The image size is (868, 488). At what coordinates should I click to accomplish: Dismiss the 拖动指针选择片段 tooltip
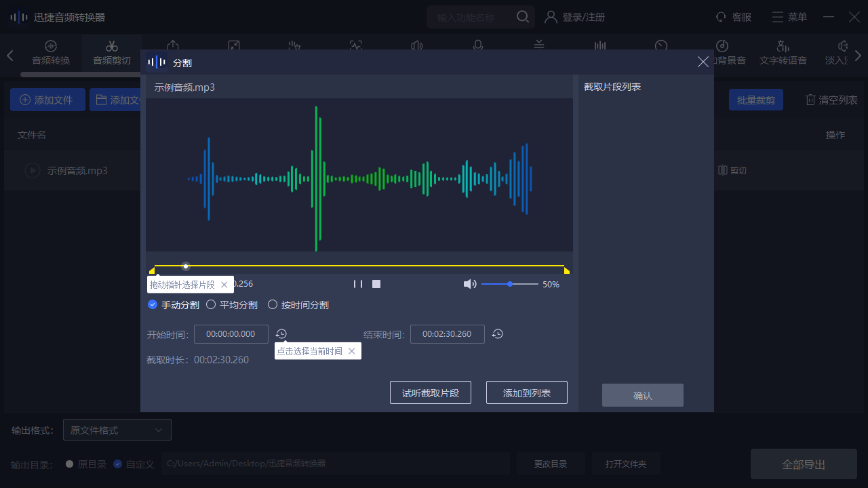[224, 285]
